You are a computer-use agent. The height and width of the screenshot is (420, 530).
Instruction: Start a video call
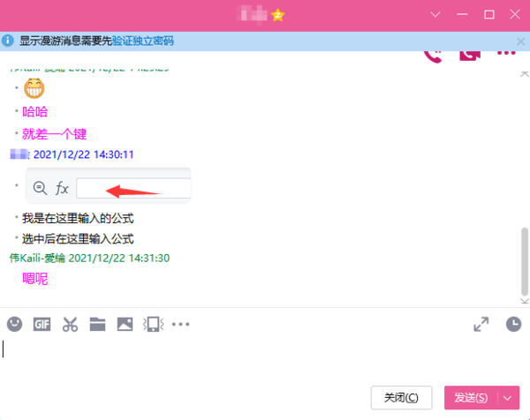470,56
